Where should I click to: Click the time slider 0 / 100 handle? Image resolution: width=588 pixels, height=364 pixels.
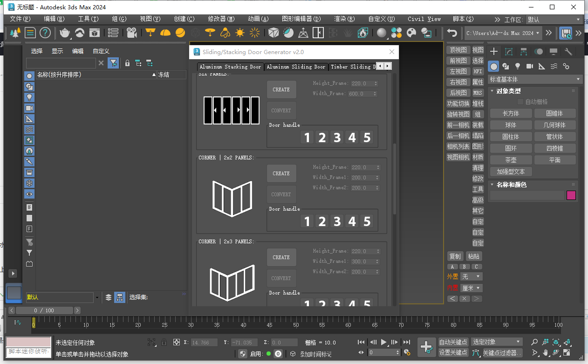click(x=44, y=310)
